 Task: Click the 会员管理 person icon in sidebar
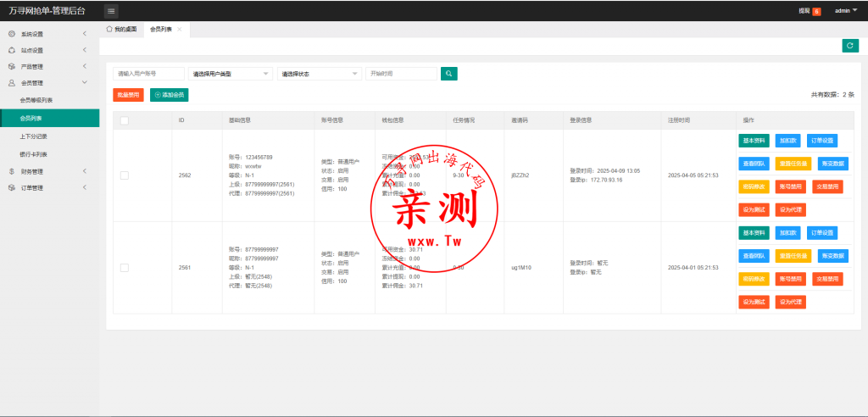click(12, 83)
